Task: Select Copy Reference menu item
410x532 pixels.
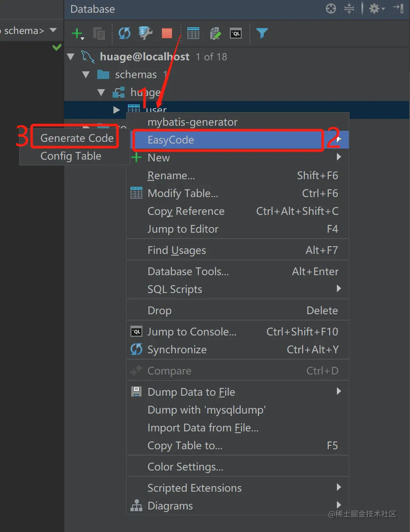Action: pos(238,211)
